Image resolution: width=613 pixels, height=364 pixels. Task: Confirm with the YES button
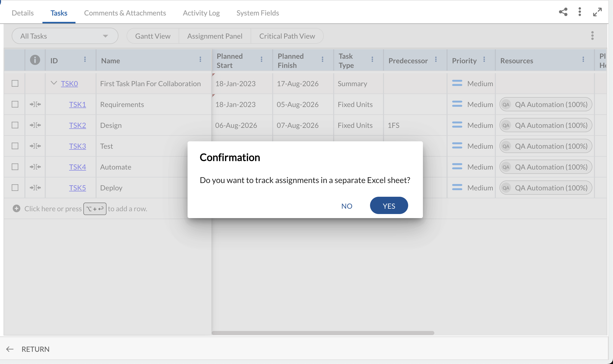tap(389, 206)
